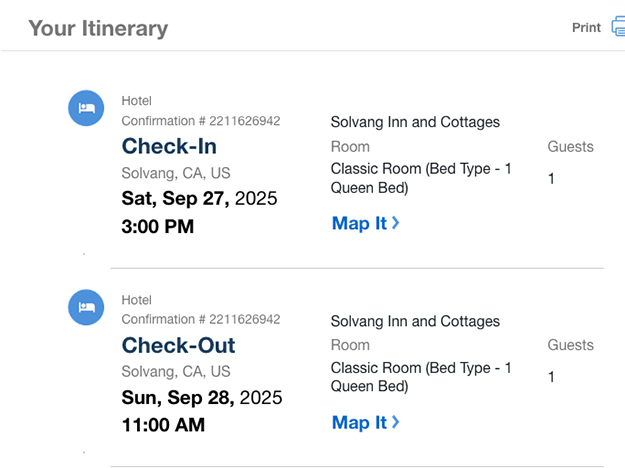Image resolution: width=625 pixels, height=468 pixels.
Task: Open Map It for the Check-Out hotel
Action: 359,423
